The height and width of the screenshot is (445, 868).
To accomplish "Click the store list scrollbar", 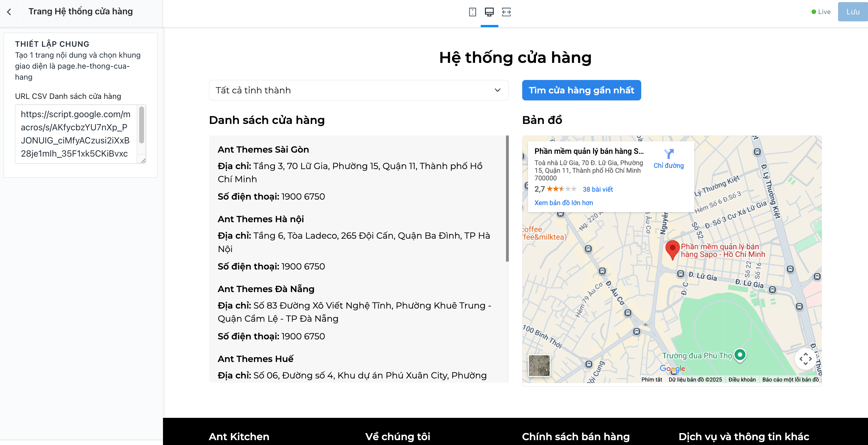I will coord(507,198).
